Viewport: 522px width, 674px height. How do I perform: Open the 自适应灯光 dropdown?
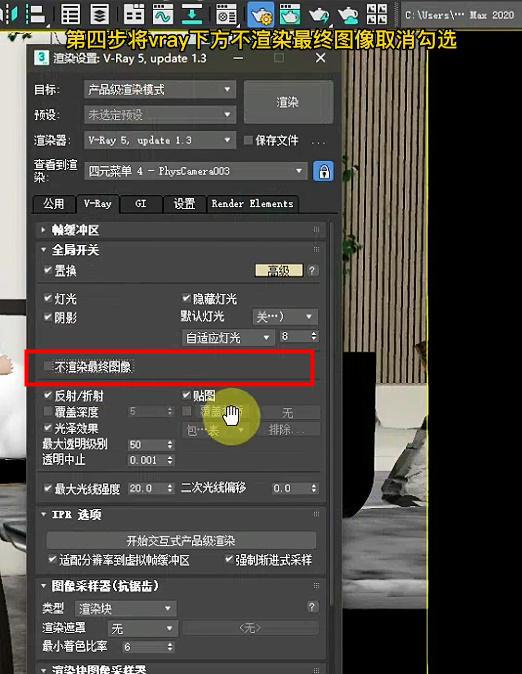click(228, 337)
